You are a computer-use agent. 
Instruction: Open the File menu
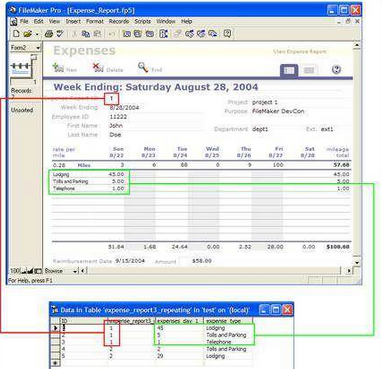[24, 21]
